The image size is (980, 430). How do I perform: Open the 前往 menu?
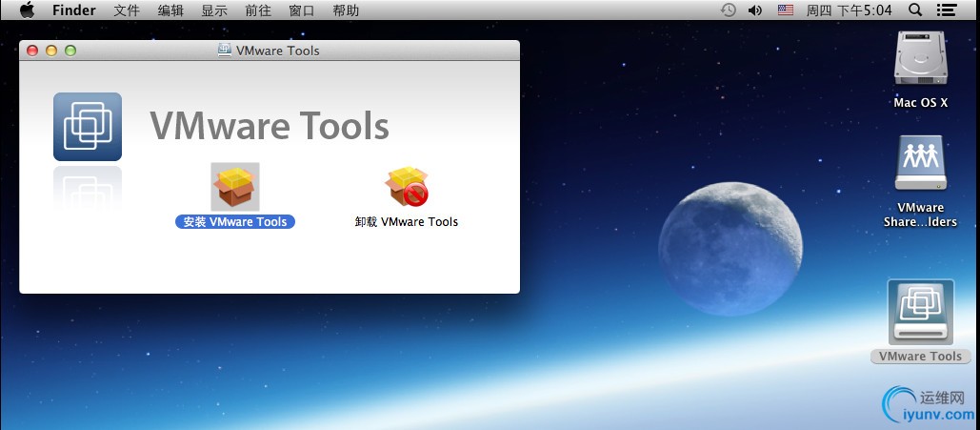[x=257, y=10]
